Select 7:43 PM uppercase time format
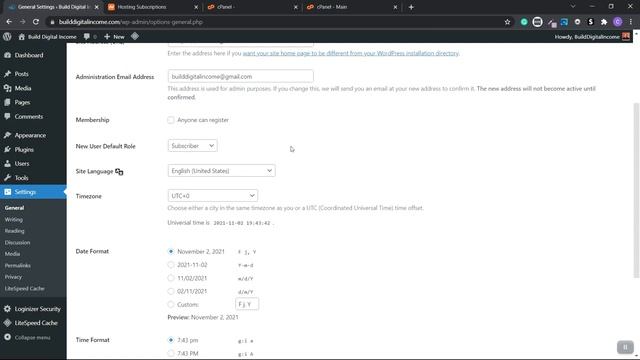 click(171, 353)
